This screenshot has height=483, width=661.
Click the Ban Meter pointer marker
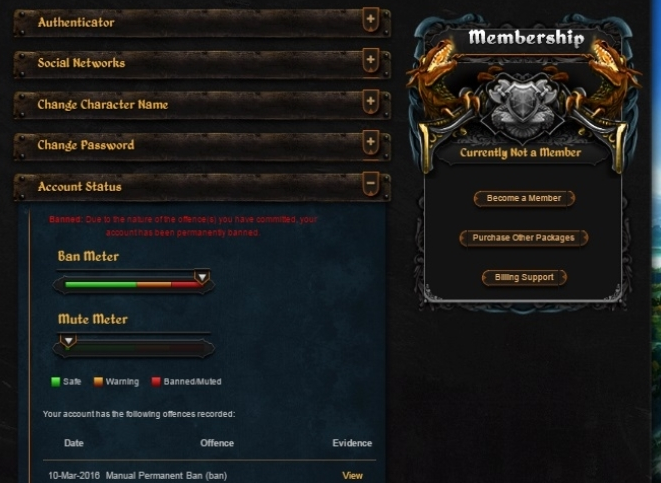point(202,277)
